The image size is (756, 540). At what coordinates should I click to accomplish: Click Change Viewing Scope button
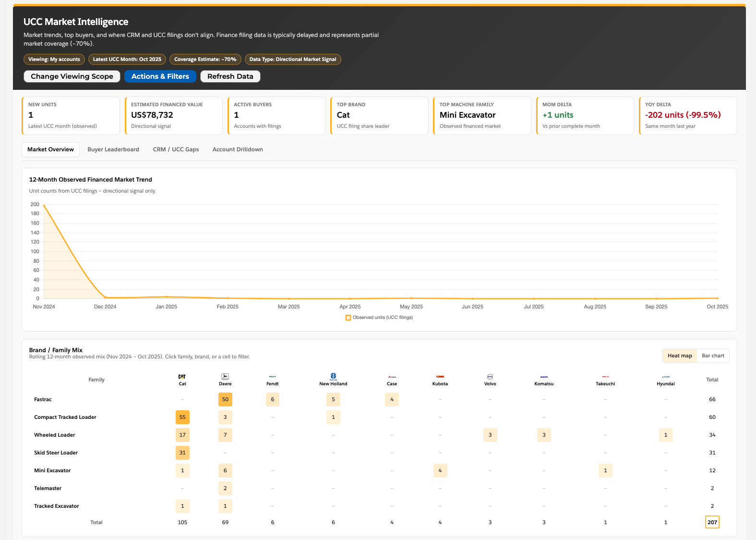[72, 76]
